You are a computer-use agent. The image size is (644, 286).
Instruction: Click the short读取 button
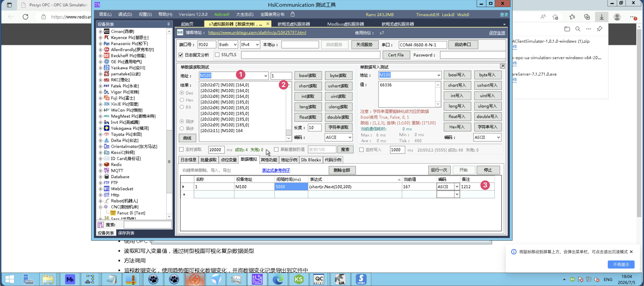(x=308, y=86)
